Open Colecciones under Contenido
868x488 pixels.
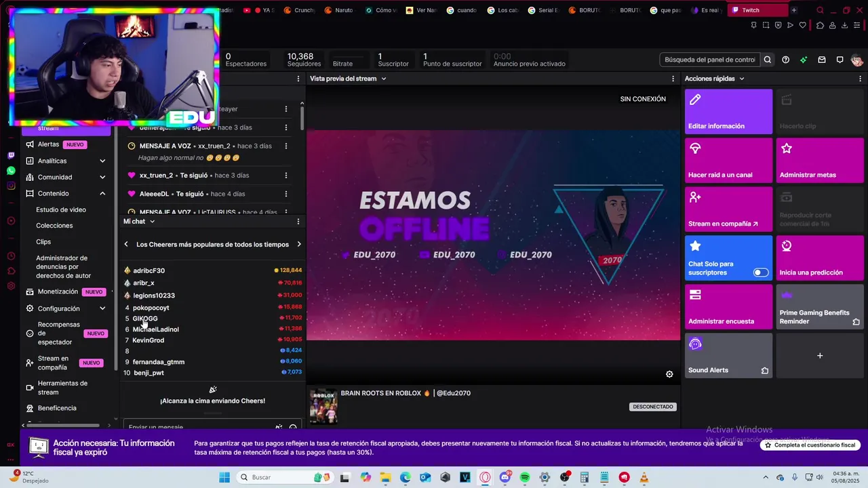pyautogui.click(x=54, y=226)
